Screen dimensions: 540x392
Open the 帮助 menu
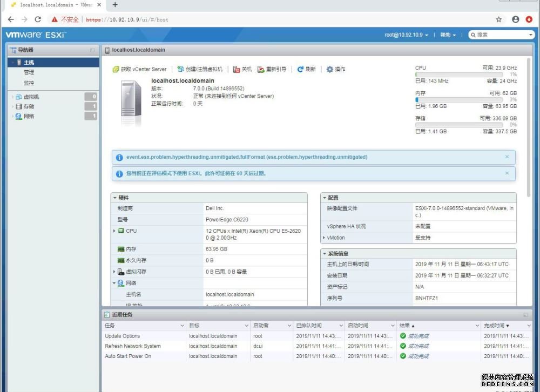click(x=447, y=34)
